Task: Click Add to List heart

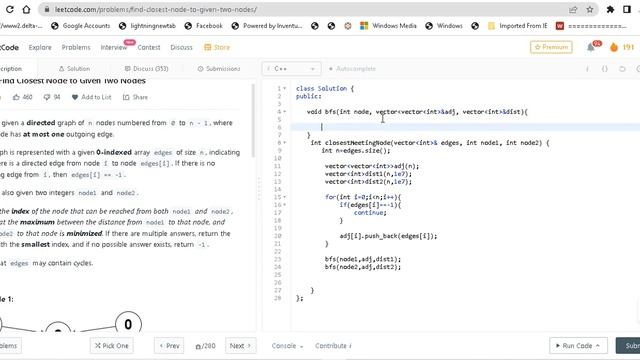Action: coord(91,97)
